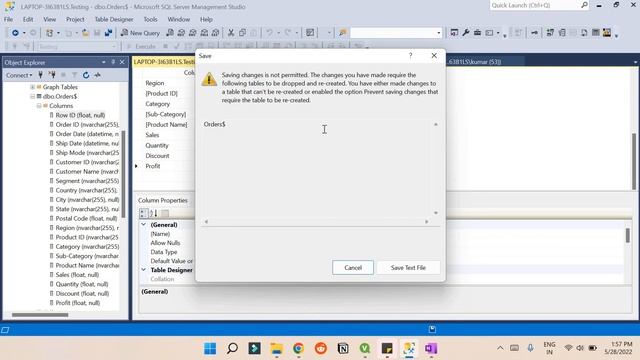
Task: Collapse the Columns folder node
Action: (39, 106)
